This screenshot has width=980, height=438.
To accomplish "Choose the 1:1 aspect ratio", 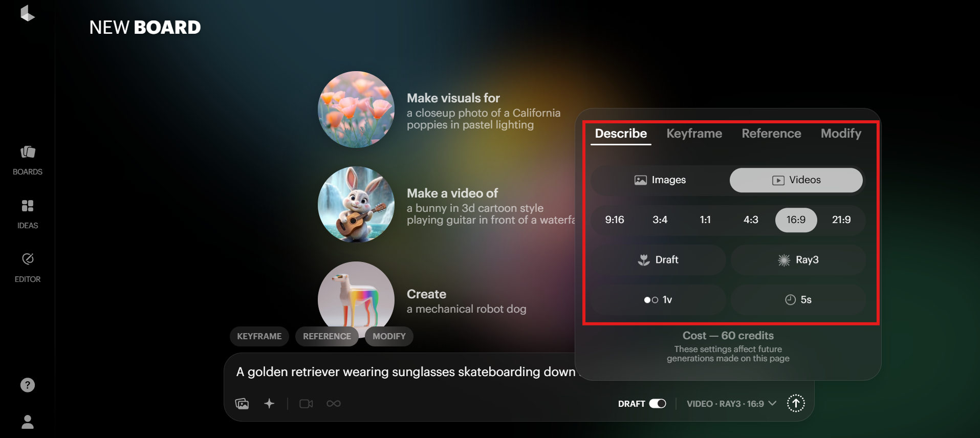I will click(x=705, y=220).
